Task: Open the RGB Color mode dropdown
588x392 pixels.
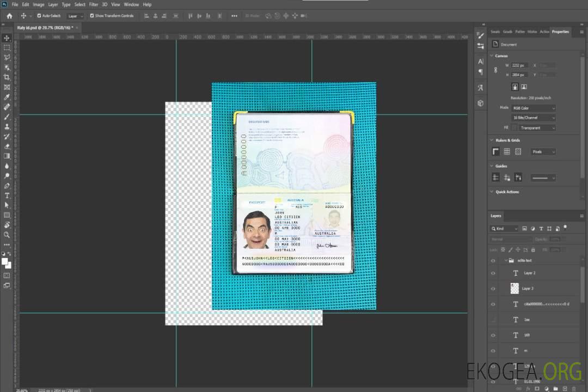Action: click(x=534, y=108)
